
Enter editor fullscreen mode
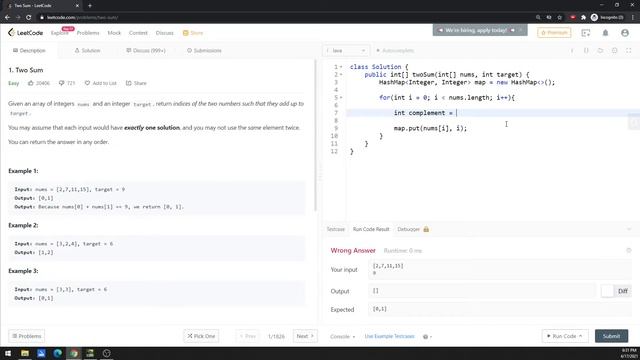pos(629,51)
